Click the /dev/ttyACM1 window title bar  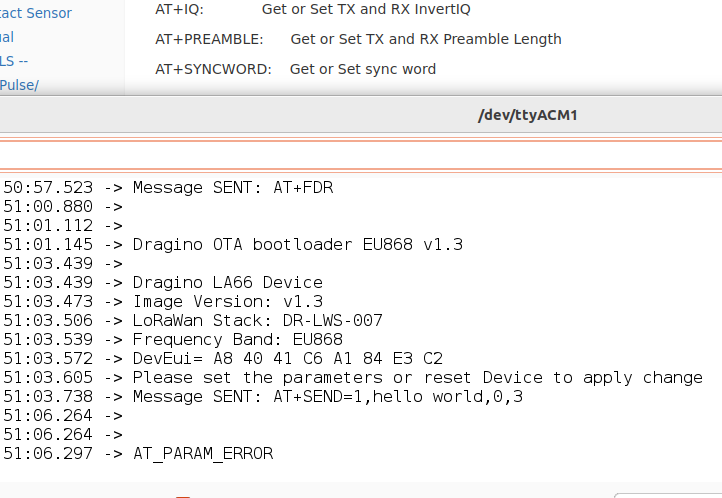527,115
